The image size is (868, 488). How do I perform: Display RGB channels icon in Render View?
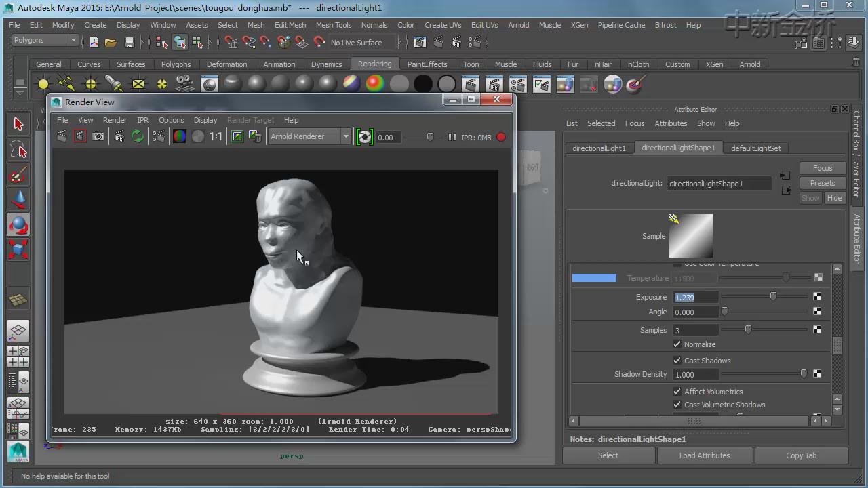[180, 136]
